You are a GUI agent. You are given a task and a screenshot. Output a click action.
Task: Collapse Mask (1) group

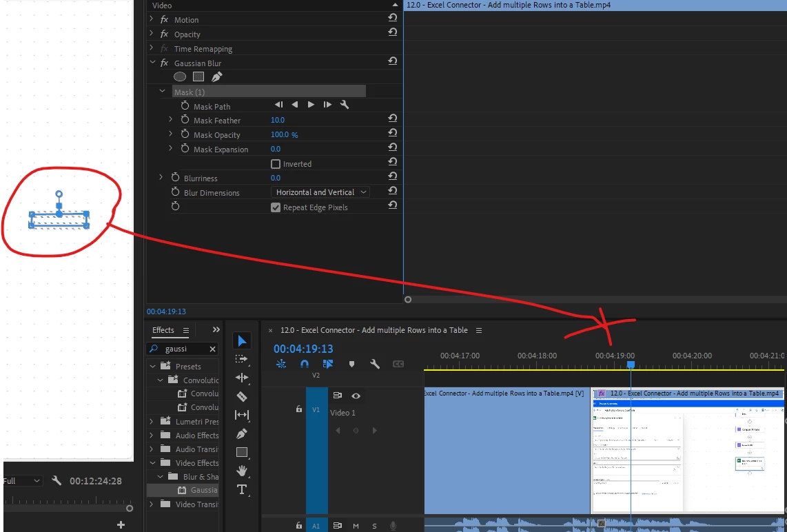[162, 92]
